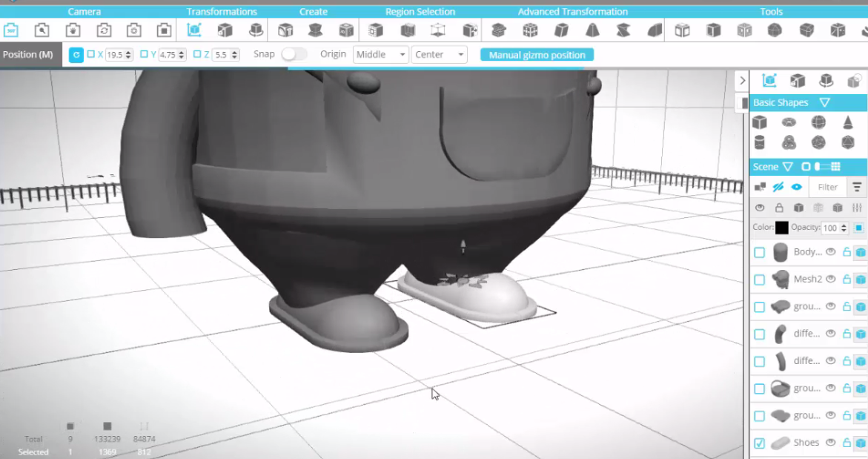Click the rounded sphere-cube icon under Tools

point(775,30)
